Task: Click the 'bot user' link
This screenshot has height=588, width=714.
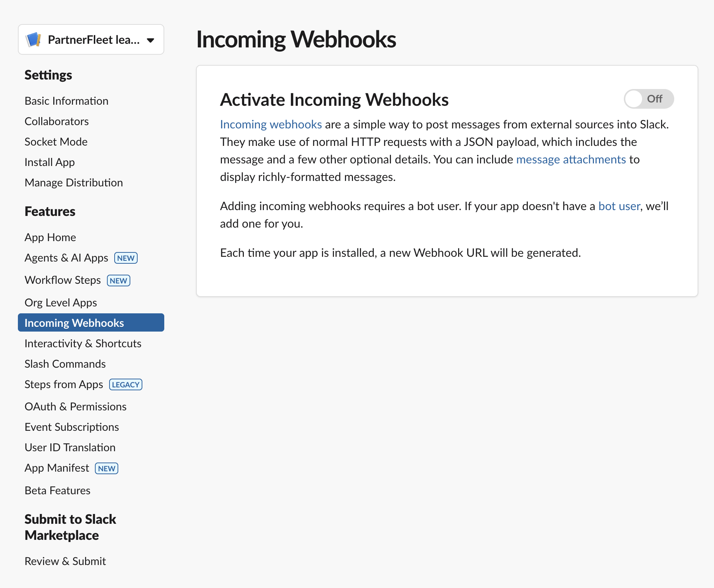Action: click(619, 206)
